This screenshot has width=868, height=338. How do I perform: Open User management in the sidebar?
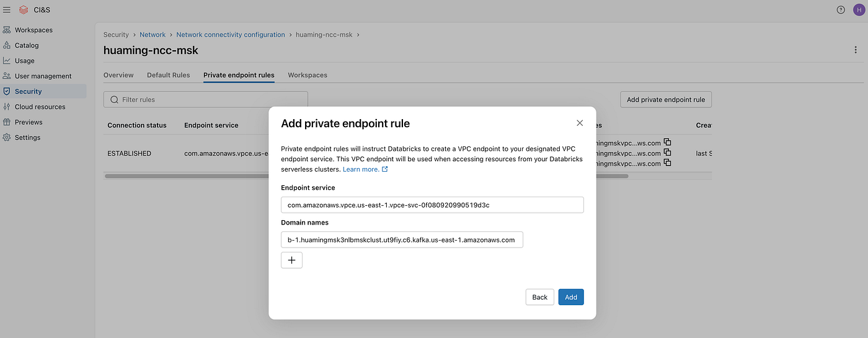tap(43, 76)
